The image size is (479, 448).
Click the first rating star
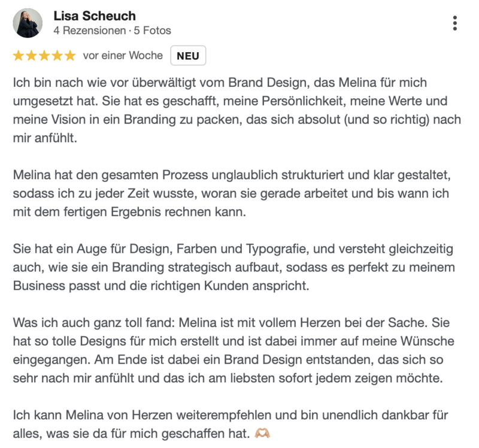[18, 56]
